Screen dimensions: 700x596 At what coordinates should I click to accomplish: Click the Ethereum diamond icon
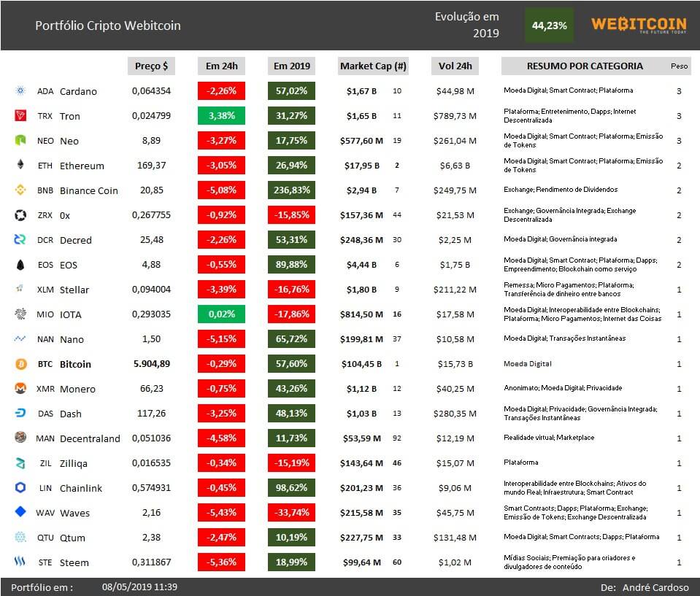[x=20, y=165]
